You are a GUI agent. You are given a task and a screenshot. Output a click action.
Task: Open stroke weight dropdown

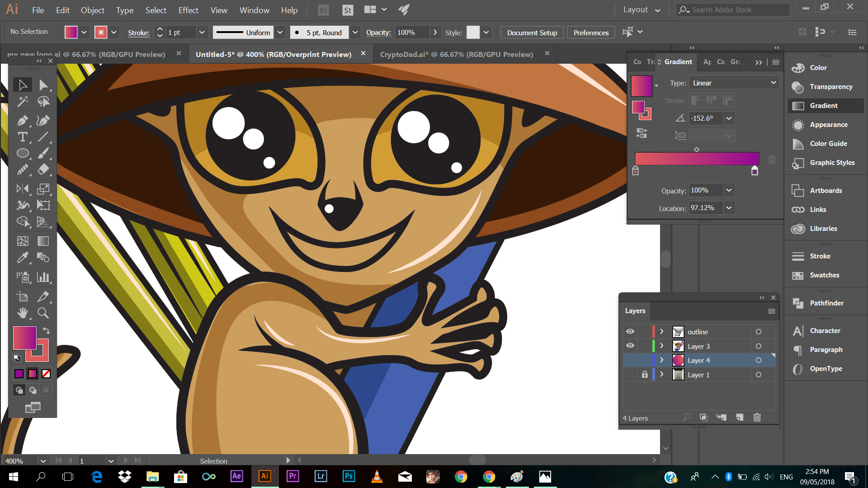click(202, 32)
